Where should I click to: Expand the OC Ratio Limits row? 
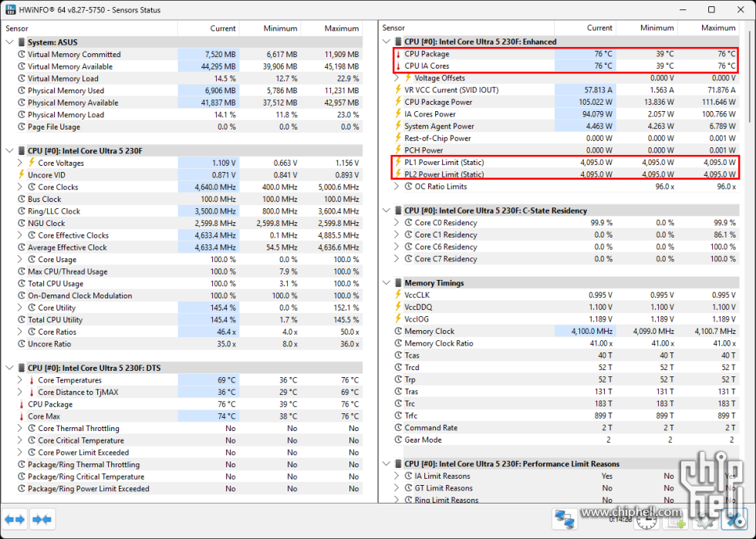coord(397,187)
